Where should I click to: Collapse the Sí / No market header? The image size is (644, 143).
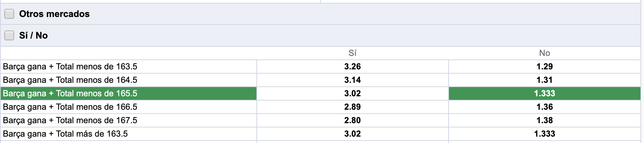click(x=322, y=35)
